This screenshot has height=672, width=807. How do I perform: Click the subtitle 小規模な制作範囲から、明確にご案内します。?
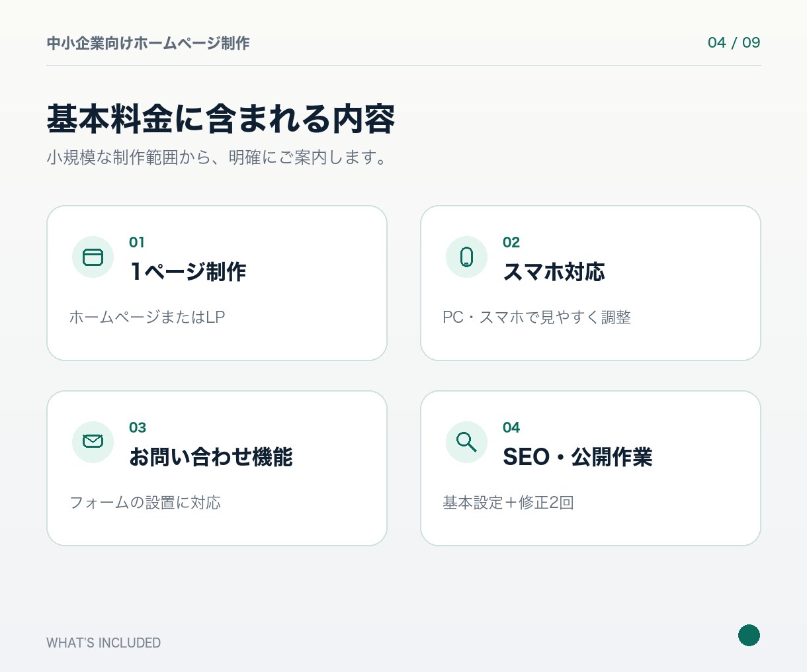click(x=218, y=158)
